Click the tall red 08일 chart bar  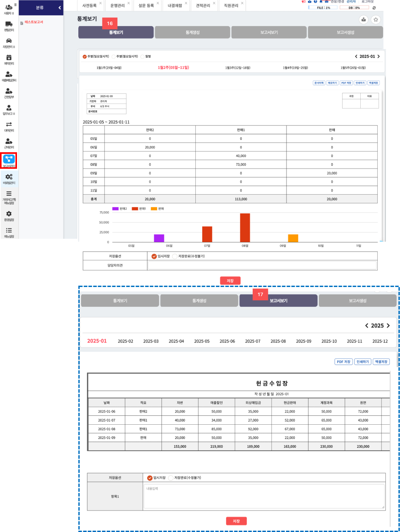tap(245, 228)
